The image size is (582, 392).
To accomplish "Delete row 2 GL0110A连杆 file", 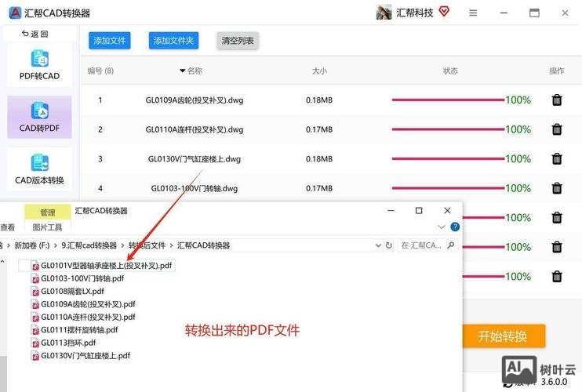I will 557,129.
